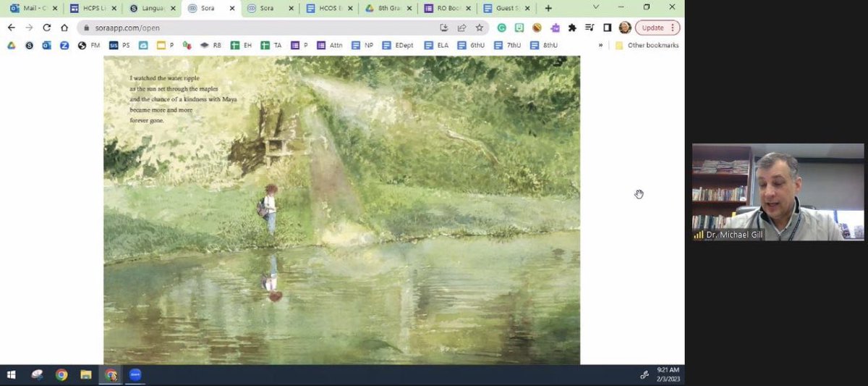
Task: Bookmark this page with the star icon
Action: coord(479,28)
